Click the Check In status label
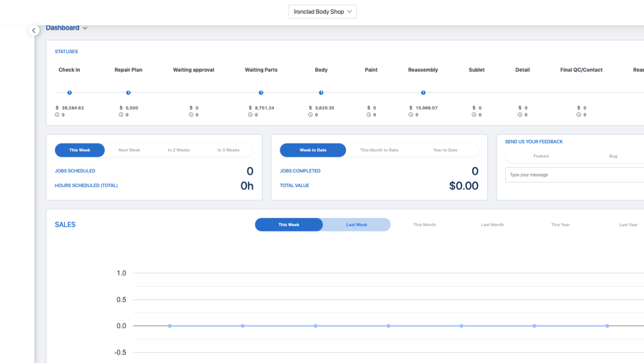Image resolution: width=644 pixels, height=363 pixels. click(x=69, y=70)
